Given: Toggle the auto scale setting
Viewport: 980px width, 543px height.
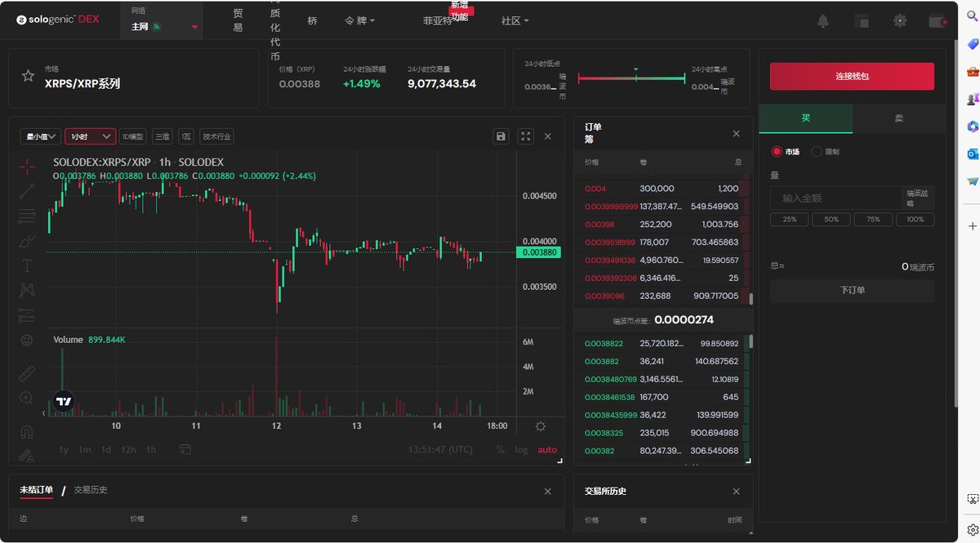Looking at the screenshot, I should 546,449.
